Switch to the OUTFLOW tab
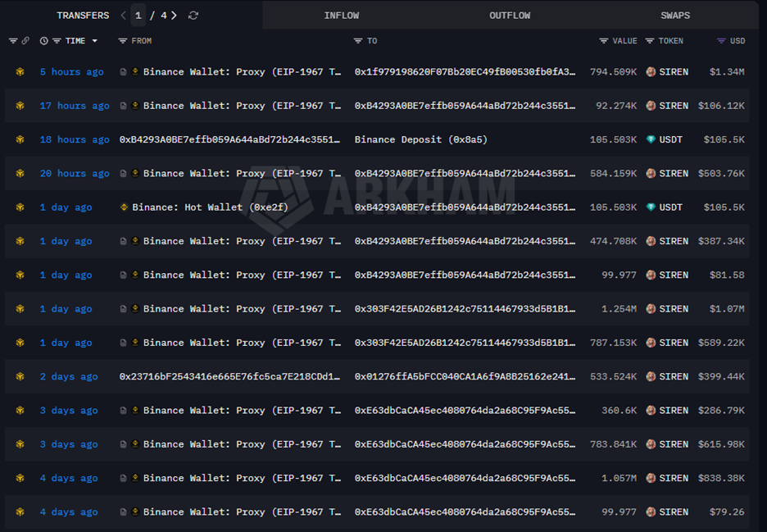This screenshot has height=532, width=767. point(510,16)
